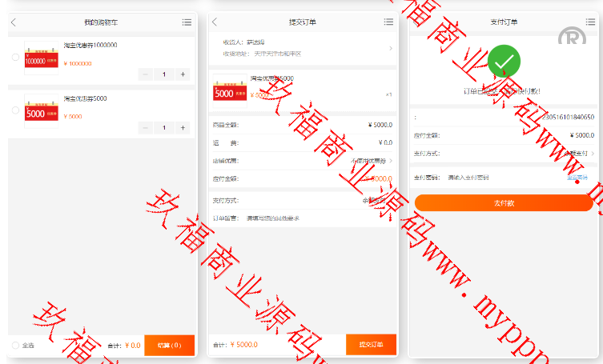Toggle the 全选 select-all option
603x364 pixels.
tap(16, 346)
